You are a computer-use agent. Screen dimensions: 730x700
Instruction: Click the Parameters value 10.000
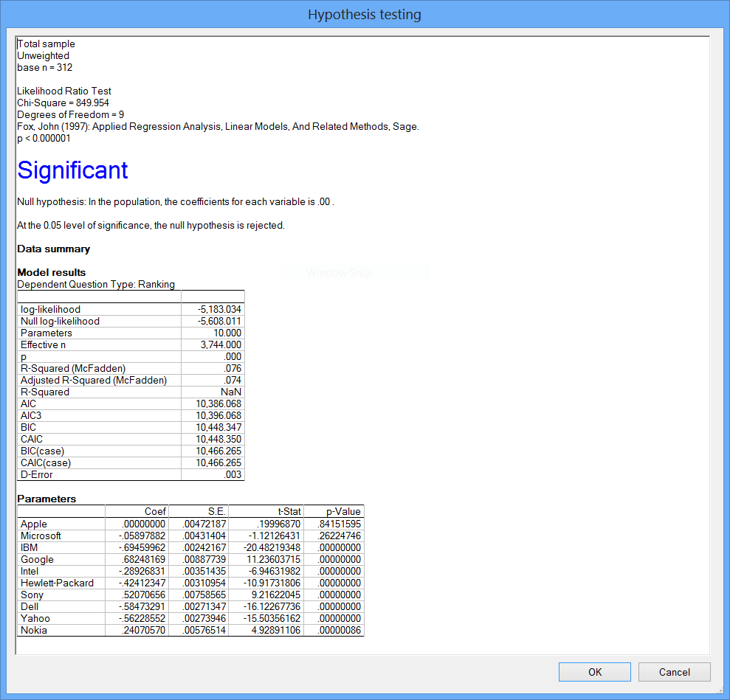point(227,333)
